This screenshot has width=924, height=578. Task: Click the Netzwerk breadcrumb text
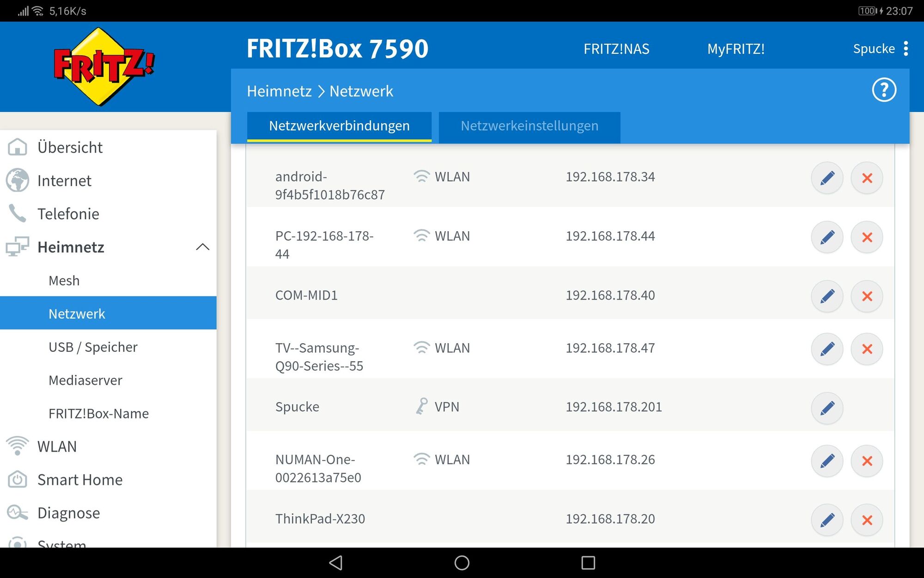[x=361, y=91]
